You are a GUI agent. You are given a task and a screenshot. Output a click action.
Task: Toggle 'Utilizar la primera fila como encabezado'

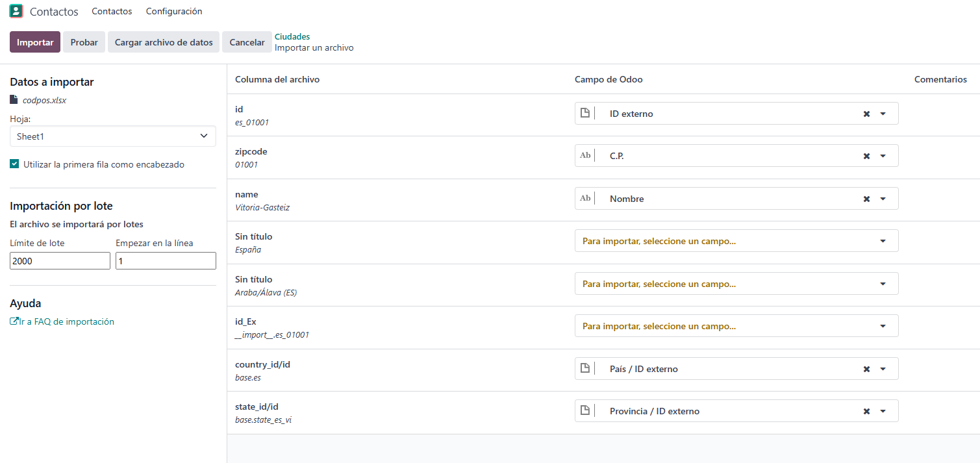click(15, 164)
